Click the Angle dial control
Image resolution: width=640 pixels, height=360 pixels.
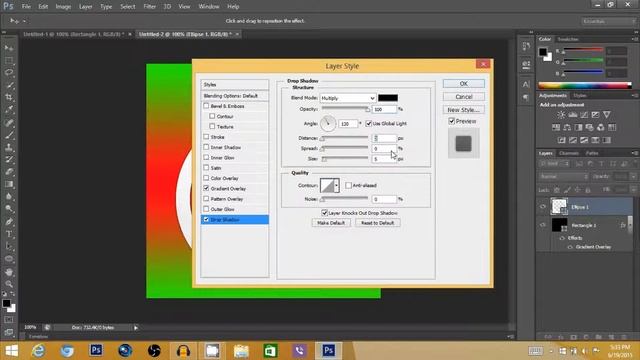[x=328, y=123]
